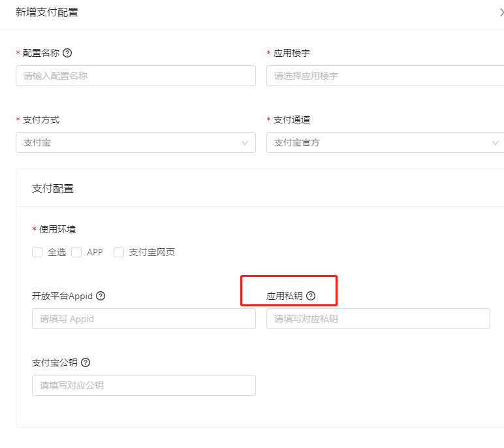Click the 新增支付配置 dialog title
This screenshot has height=448, width=504.
[x=47, y=12]
